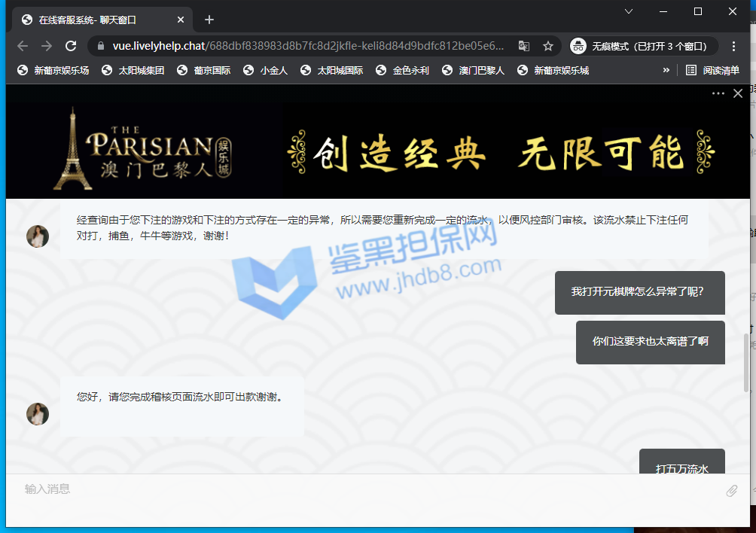Viewport: 756px width, 533px height.
Task: Open Chrome's three-dot menu
Action: [x=733, y=46]
